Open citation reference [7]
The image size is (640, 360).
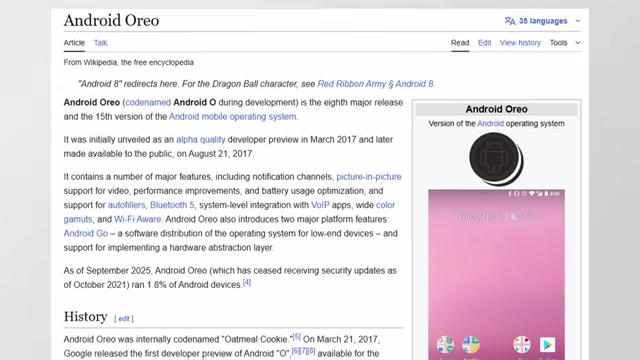303,351
